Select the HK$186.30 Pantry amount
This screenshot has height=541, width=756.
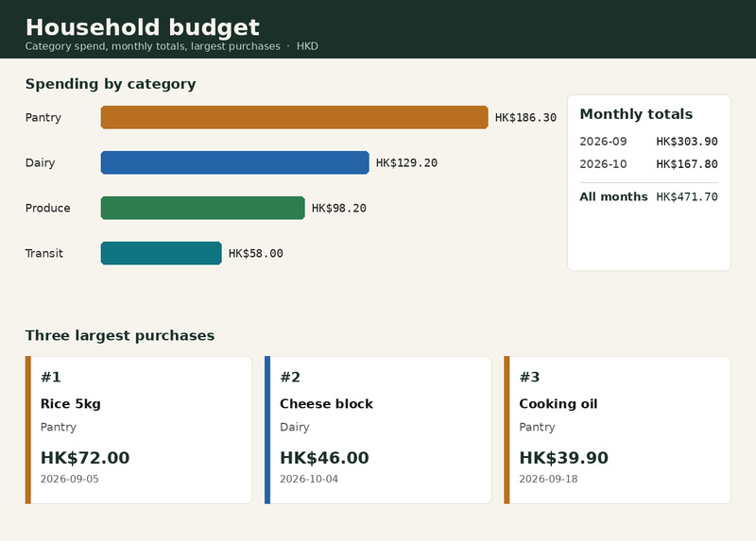coord(525,117)
